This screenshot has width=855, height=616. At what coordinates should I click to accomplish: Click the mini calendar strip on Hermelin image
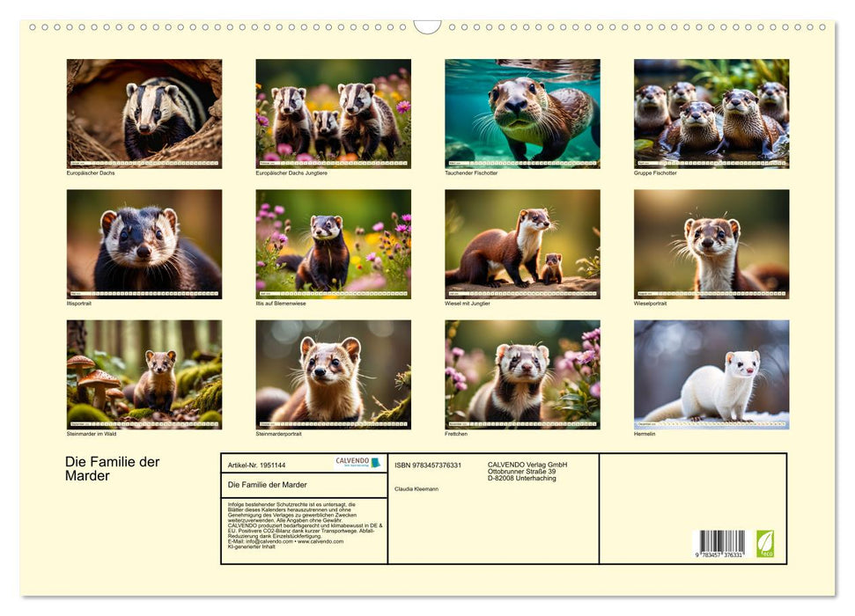(x=710, y=422)
